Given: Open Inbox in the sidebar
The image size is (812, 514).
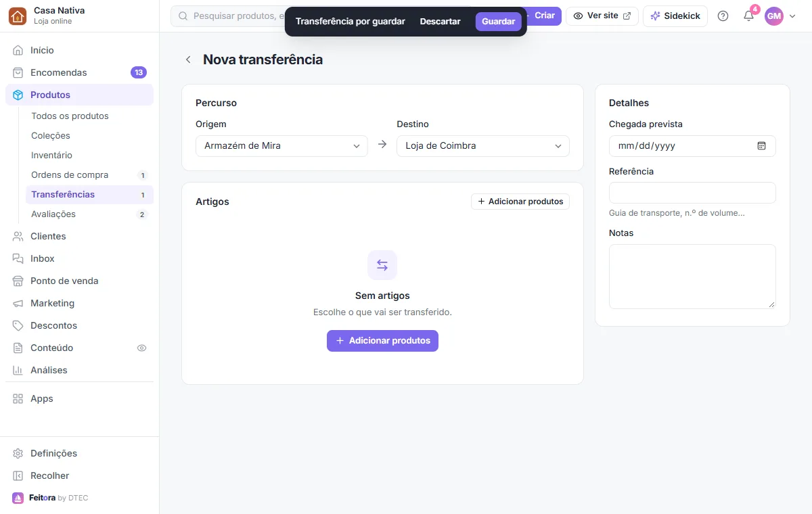Looking at the screenshot, I should pos(79,258).
